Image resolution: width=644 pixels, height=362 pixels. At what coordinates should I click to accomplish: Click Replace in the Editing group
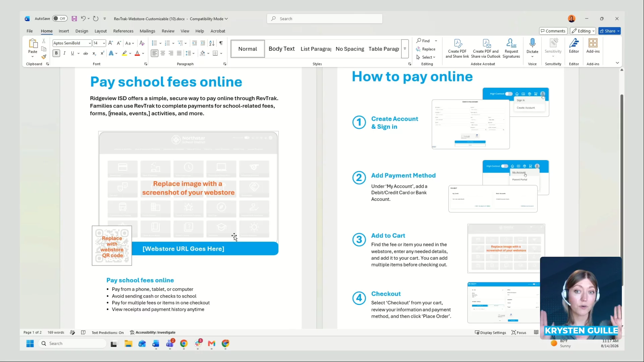tap(426, 49)
